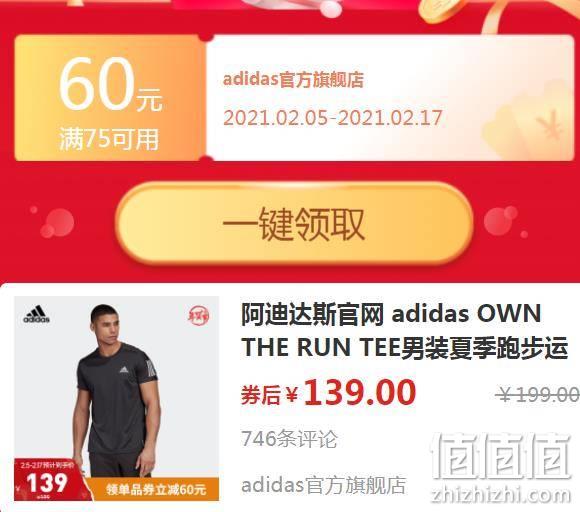Select the 60元 coupon amount panel
Screen dimensions: 580x512
pos(110,98)
